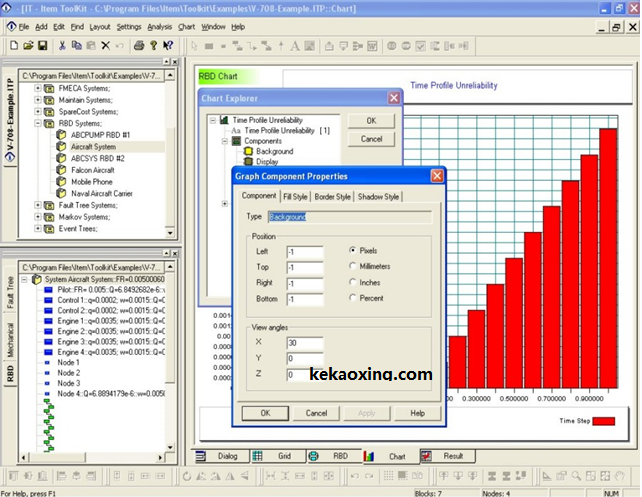Image resolution: width=642 pixels, height=497 pixels.
Task: Click the red Time Step legend swatch
Action: (603, 421)
